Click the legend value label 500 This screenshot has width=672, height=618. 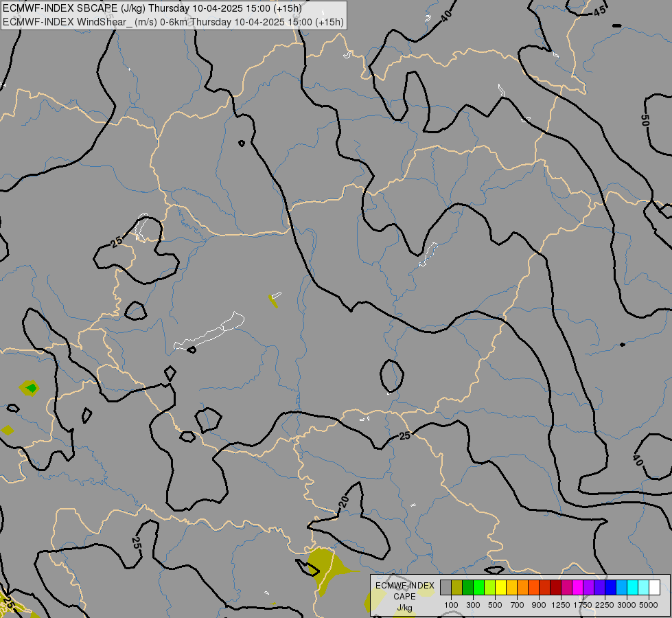(x=495, y=605)
